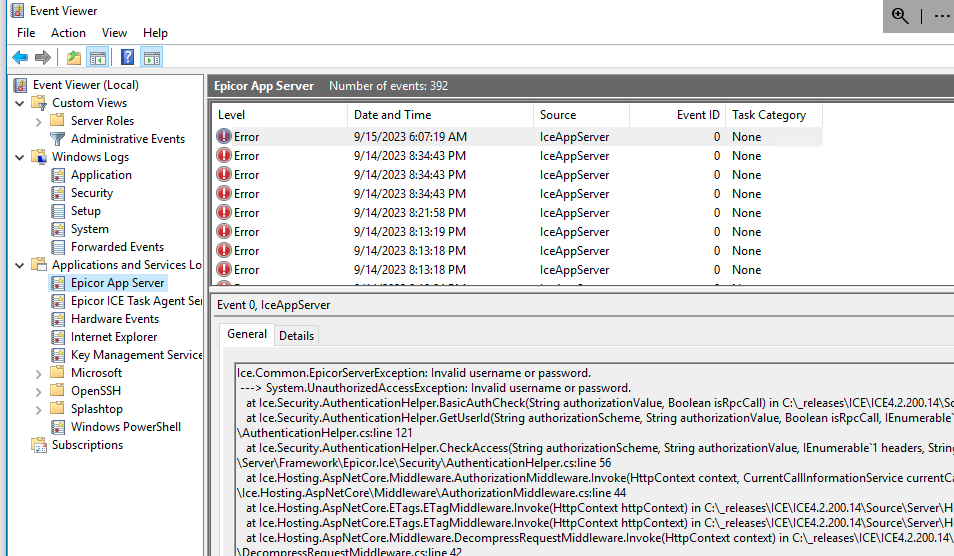Select Epicor App Server log
The image size is (954, 556).
pos(117,283)
